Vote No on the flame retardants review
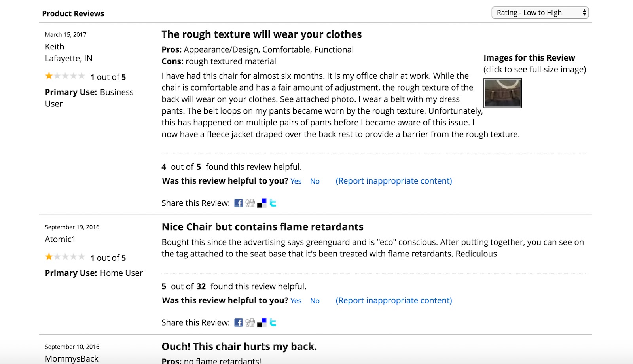The height and width of the screenshot is (364, 633). [315, 301]
